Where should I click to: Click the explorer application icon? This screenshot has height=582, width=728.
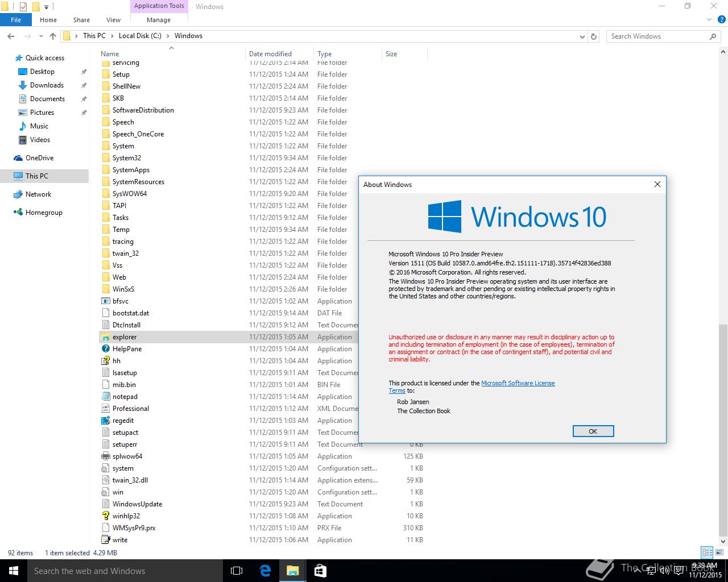coord(105,337)
